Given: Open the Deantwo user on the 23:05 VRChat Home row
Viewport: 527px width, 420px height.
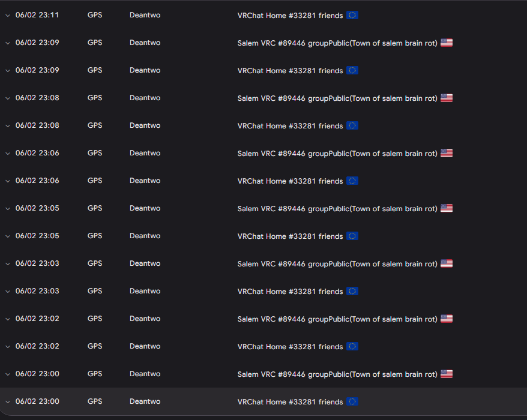Looking at the screenshot, I should point(145,236).
